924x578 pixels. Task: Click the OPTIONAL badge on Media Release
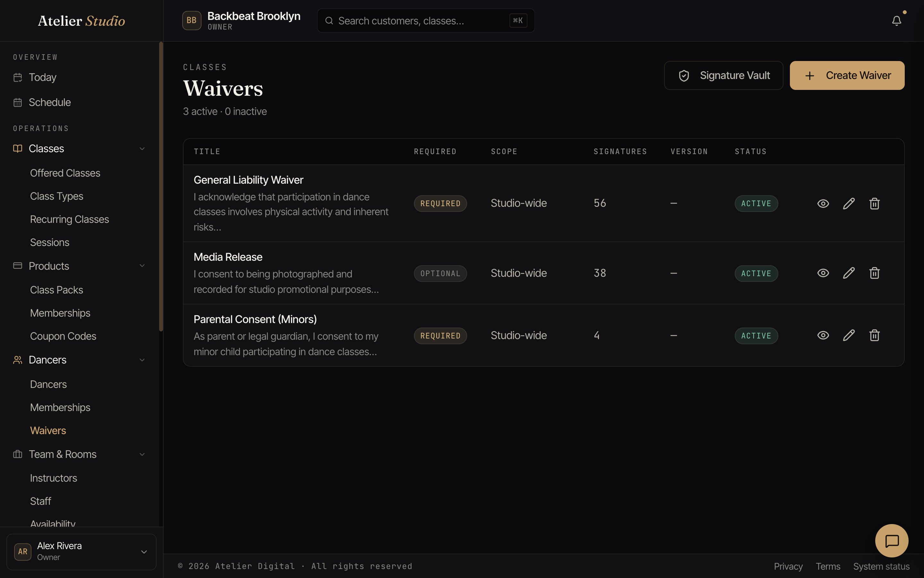[x=440, y=274]
